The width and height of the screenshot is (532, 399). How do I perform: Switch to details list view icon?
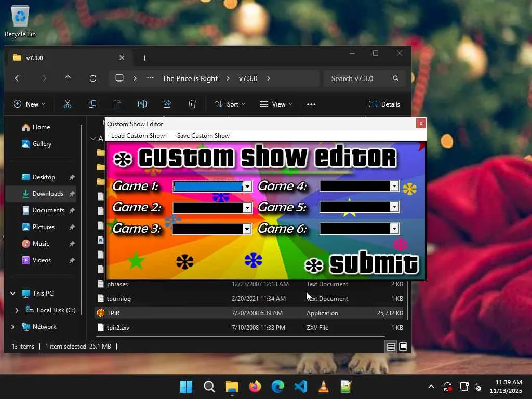tap(391, 347)
